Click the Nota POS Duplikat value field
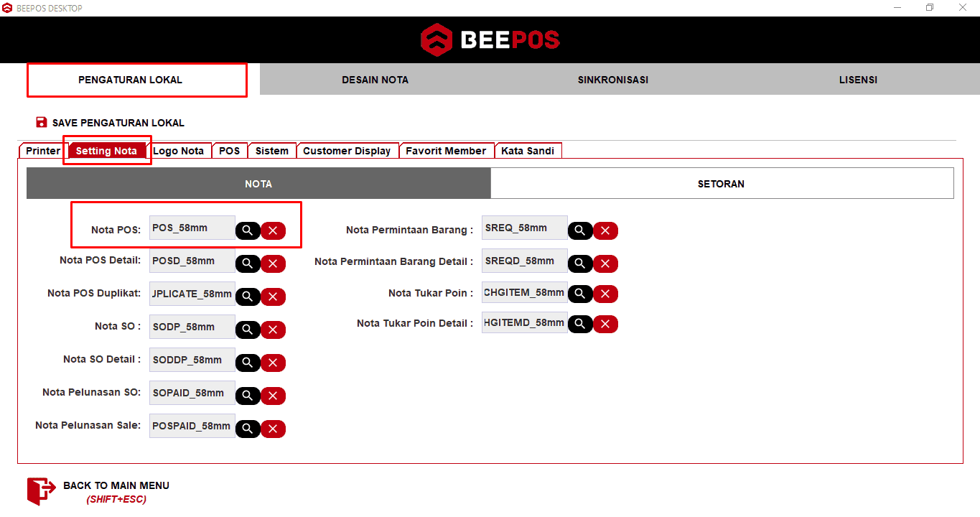 point(192,294)
